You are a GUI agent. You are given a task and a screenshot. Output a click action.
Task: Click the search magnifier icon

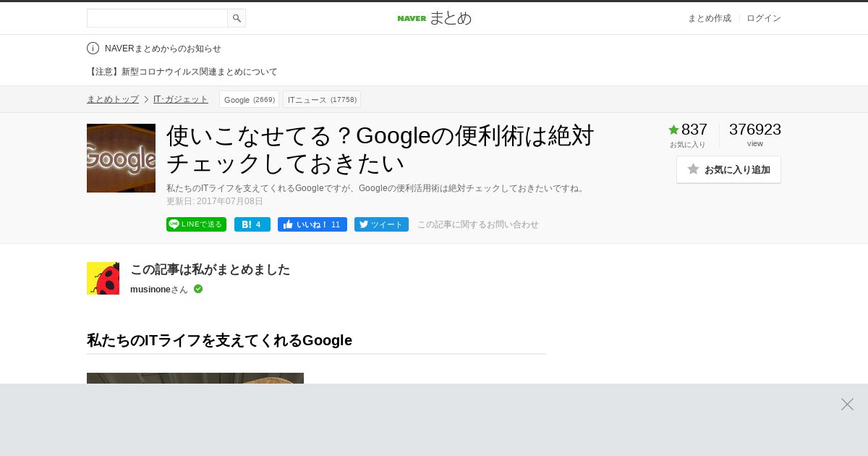coord(237,18)
